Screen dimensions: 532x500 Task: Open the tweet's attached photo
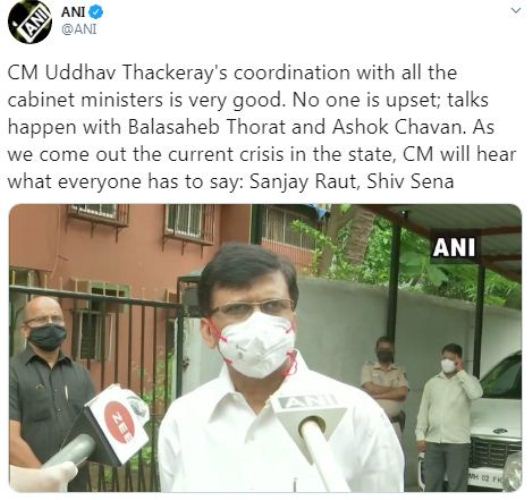[x=265, y=348]
